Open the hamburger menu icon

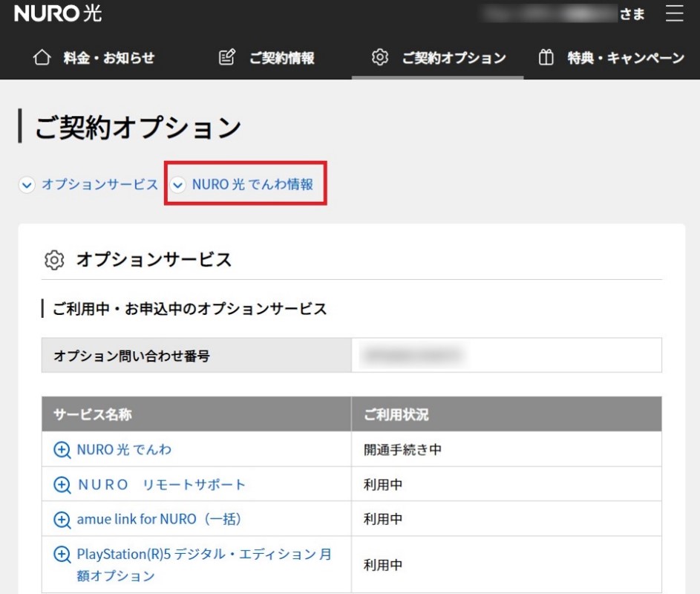coord(674,13)
